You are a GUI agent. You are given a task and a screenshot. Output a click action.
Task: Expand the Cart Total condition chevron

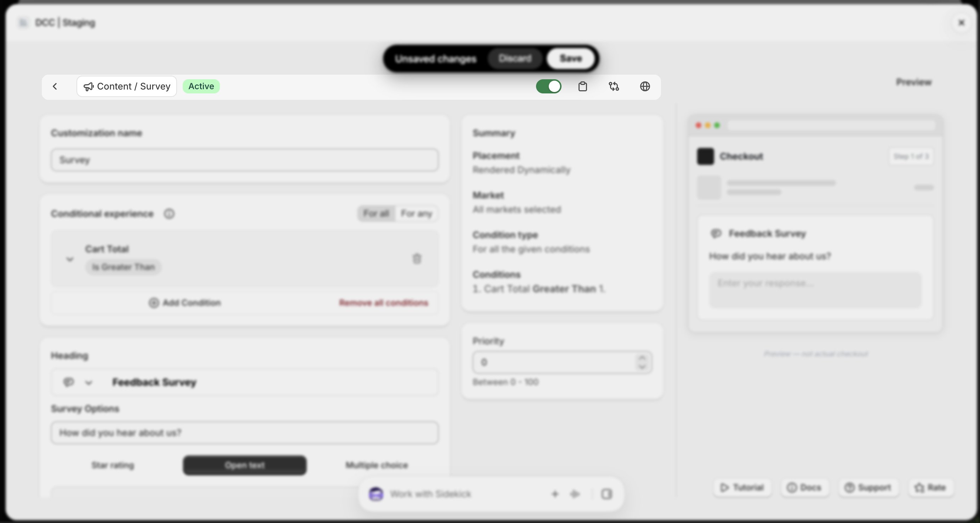click(70, 259)
